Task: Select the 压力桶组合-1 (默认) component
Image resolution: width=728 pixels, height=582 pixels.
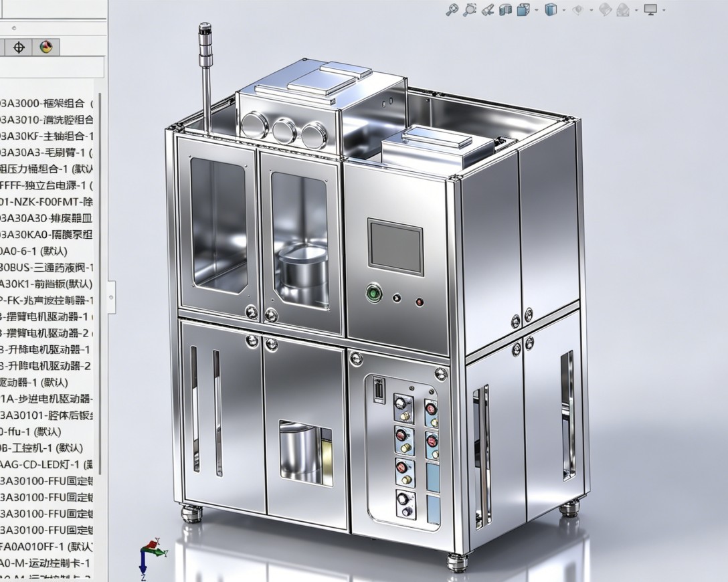Action: point(46,169)
